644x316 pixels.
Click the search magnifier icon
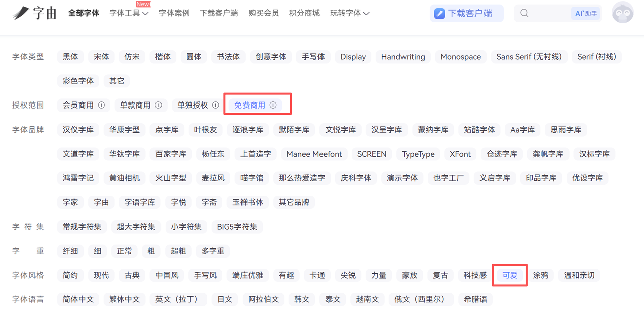pyautogui.click(x=524, y=13)
